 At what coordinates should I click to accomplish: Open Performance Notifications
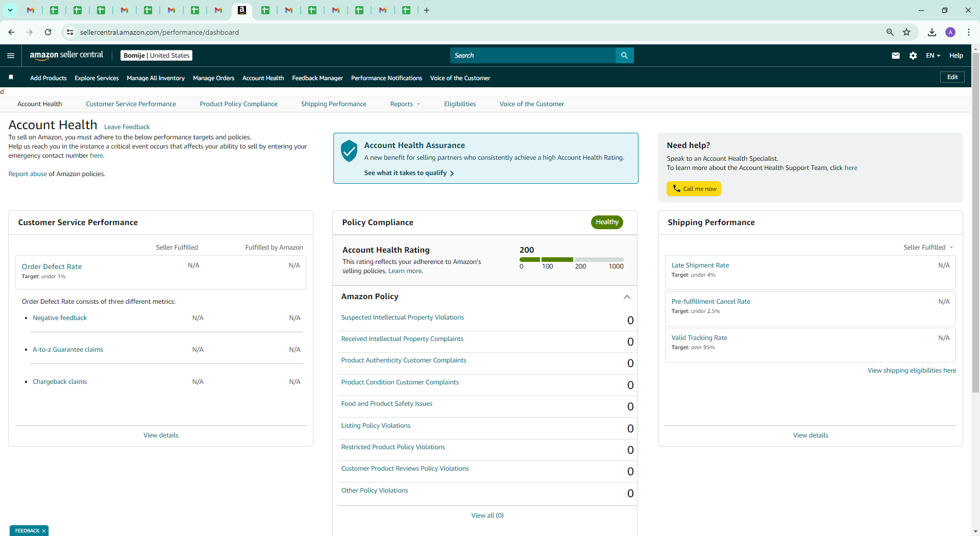pyautogui.click(x=386, y=78)
